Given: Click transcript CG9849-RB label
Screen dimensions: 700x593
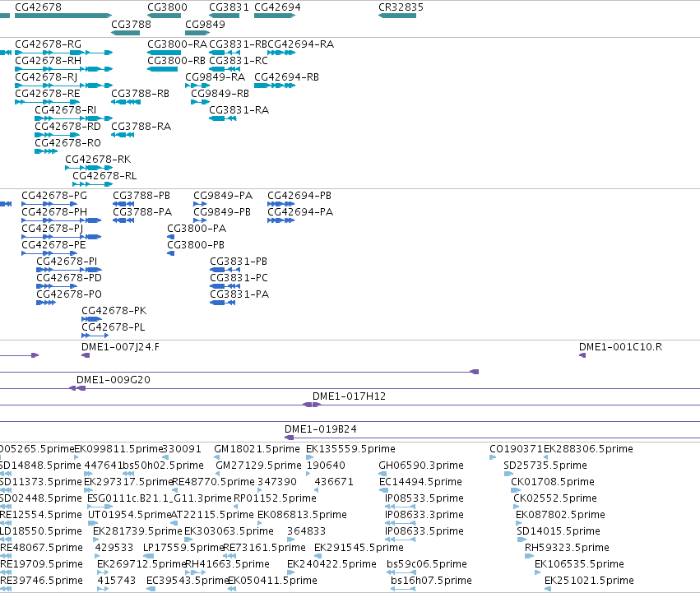Looking at the screenshot, I should (220, 94).
